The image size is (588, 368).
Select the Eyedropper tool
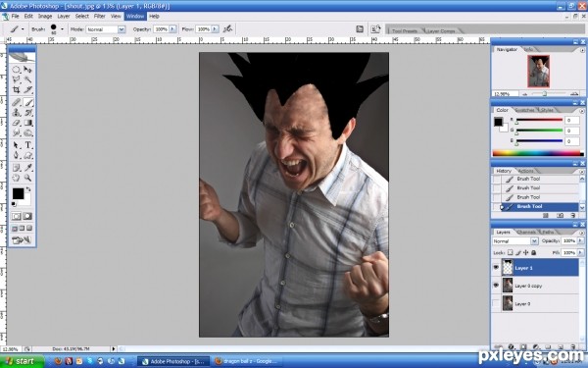coord(27,168)
